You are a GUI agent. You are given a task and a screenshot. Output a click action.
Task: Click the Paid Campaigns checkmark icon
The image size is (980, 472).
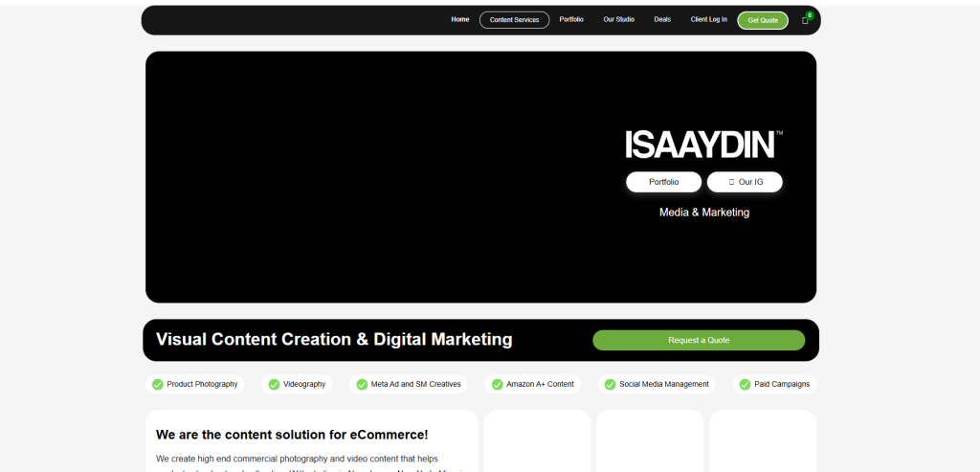[745, 385]
